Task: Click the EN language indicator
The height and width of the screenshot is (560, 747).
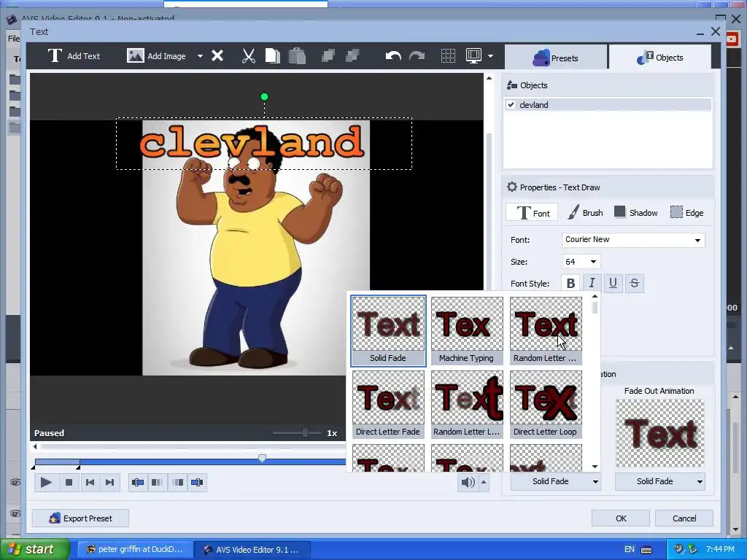Action: pos(630,549)
